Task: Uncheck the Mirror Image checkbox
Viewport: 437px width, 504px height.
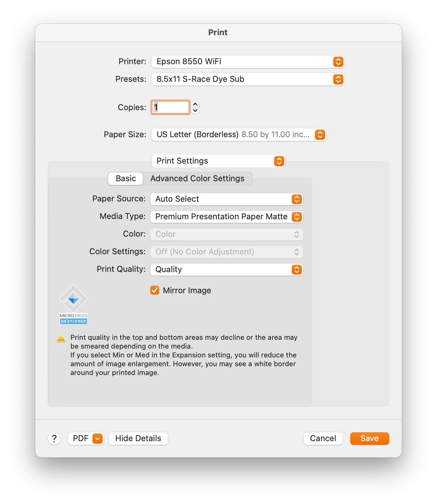Action: click(155, 290)
